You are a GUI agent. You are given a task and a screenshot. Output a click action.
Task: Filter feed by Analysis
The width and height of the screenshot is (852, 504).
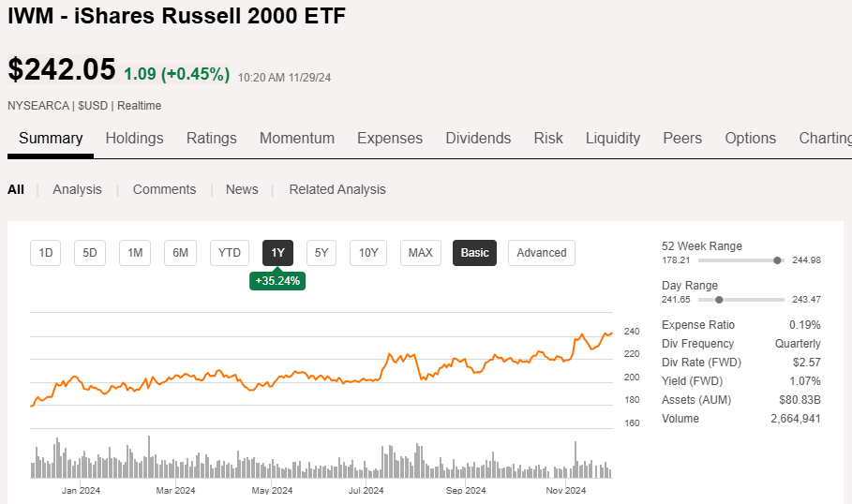[77, 189]
